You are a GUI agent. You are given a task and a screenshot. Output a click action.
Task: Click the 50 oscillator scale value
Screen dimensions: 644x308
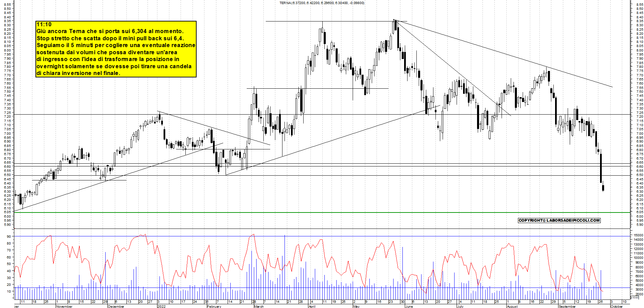coord(9,264)
